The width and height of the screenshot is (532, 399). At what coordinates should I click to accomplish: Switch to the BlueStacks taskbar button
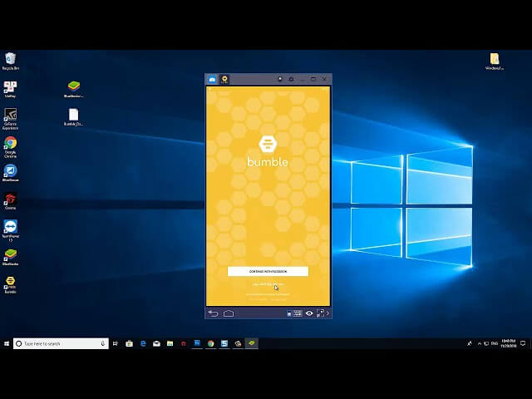coord(251,343)
